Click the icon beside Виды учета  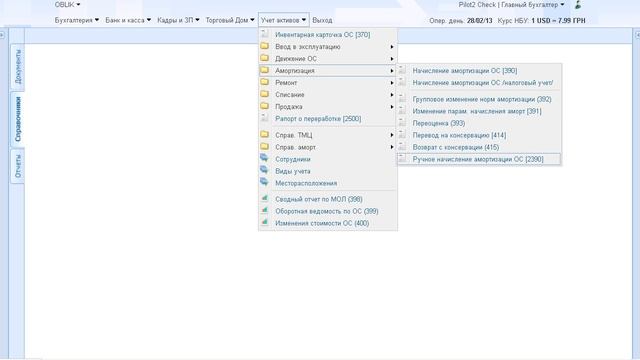(x=264, y=170)
